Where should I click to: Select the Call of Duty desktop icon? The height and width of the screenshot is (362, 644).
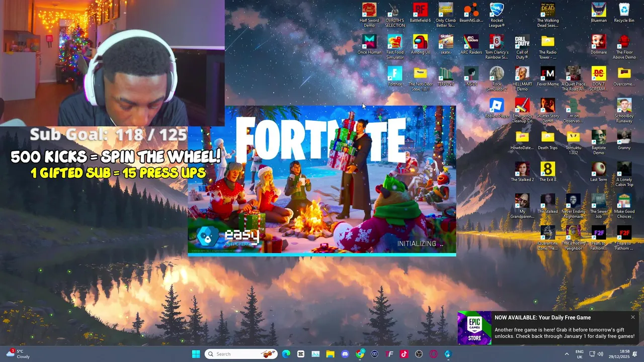(x=522, y=47)
